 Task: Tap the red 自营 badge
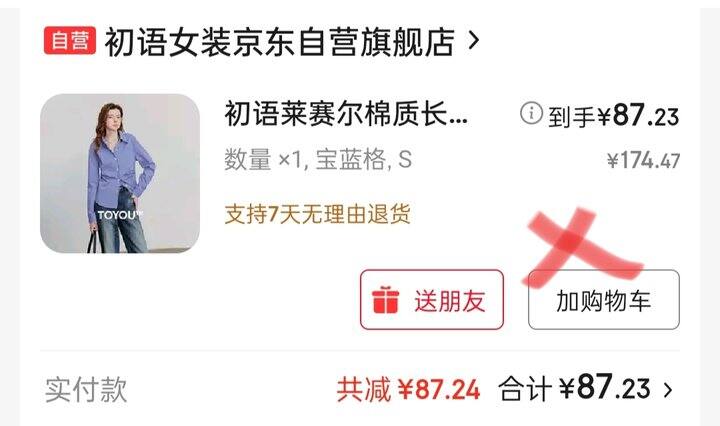[x=70, y=40]
